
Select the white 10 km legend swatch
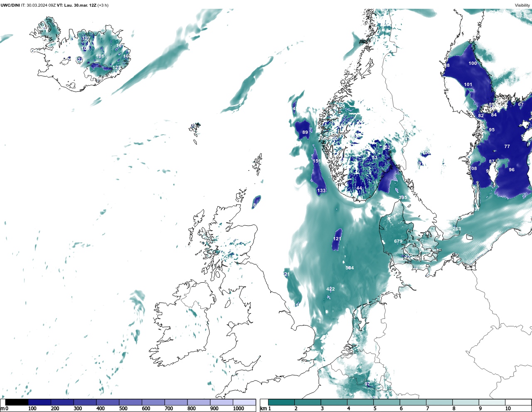(x=518, y=402)
